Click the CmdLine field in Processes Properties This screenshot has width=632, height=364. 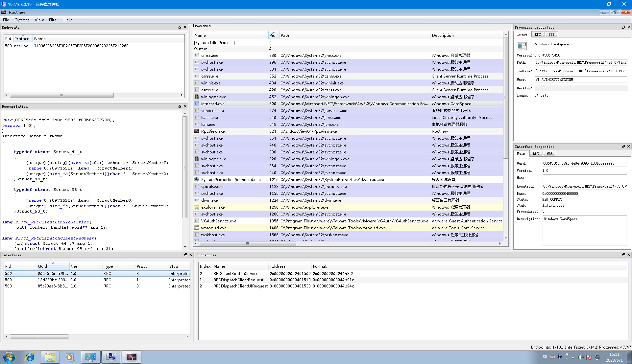(x=581, y=71)
